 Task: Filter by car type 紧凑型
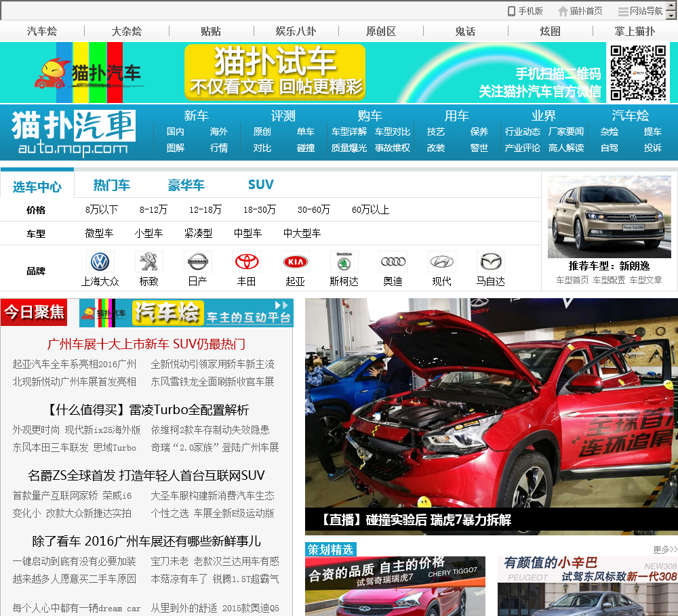199,233
